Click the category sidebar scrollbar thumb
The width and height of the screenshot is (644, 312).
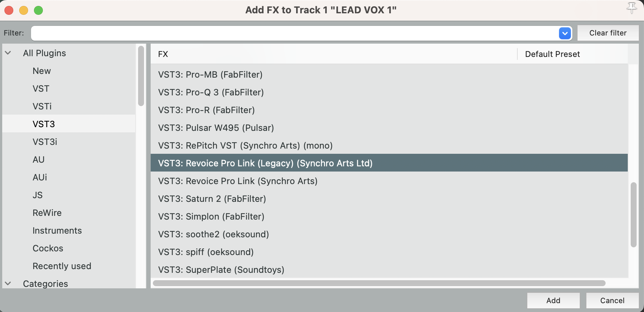(x=141, y=76)
